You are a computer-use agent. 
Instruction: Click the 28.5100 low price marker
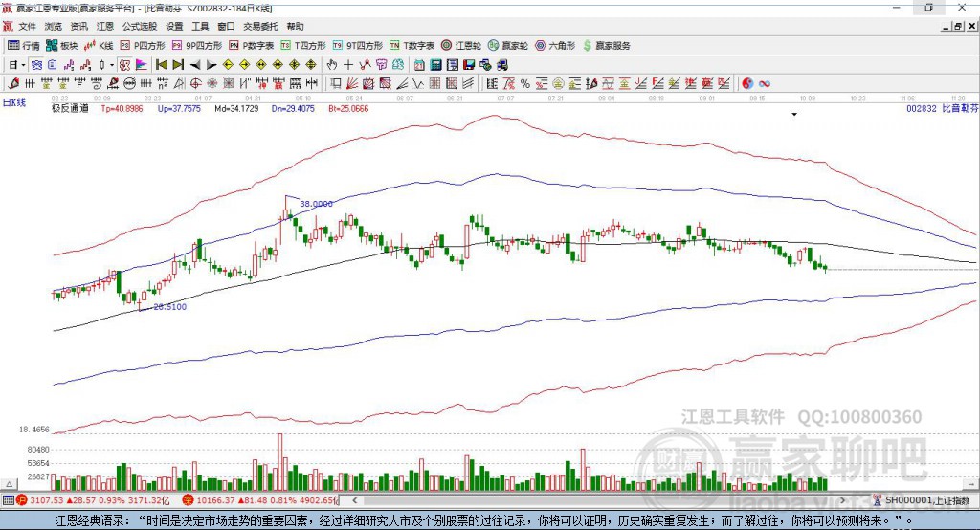[170, 306]
